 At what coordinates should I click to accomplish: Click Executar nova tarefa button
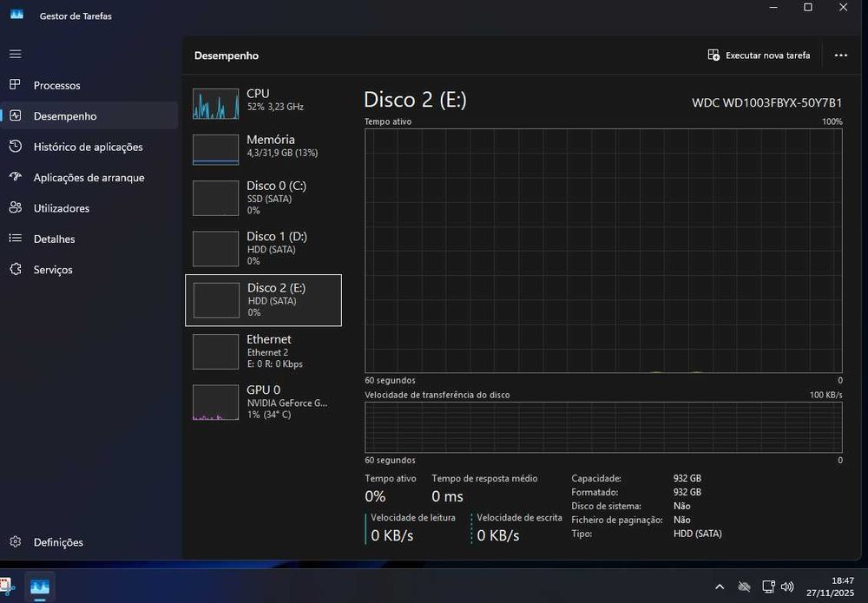tap(759, 55)
